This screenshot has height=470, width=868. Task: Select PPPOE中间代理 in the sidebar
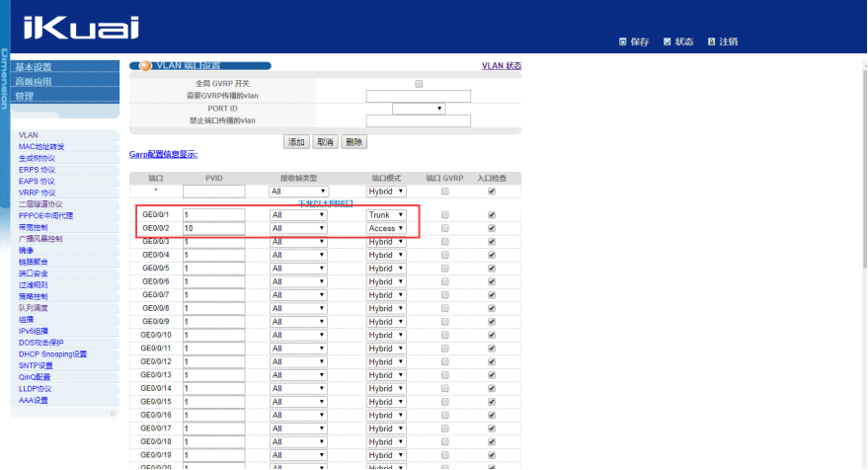tap(46, 216)
